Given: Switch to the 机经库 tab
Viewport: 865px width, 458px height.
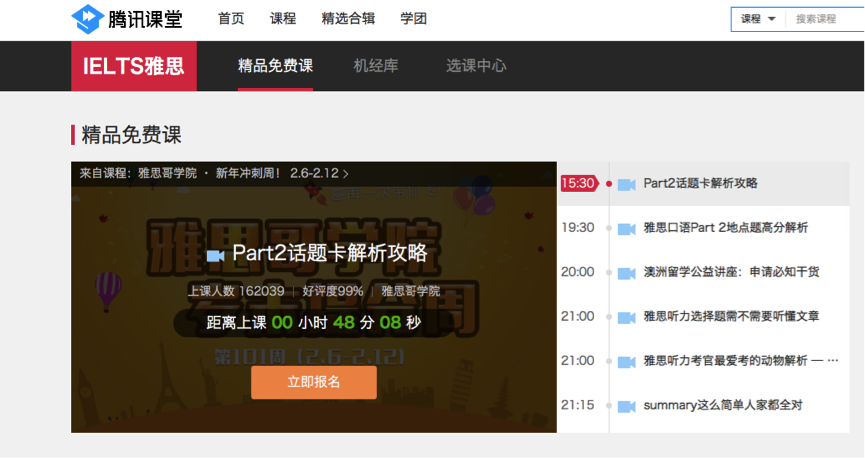Looking at the screenshot, I should pyautogui.click(x=375, y=66).
